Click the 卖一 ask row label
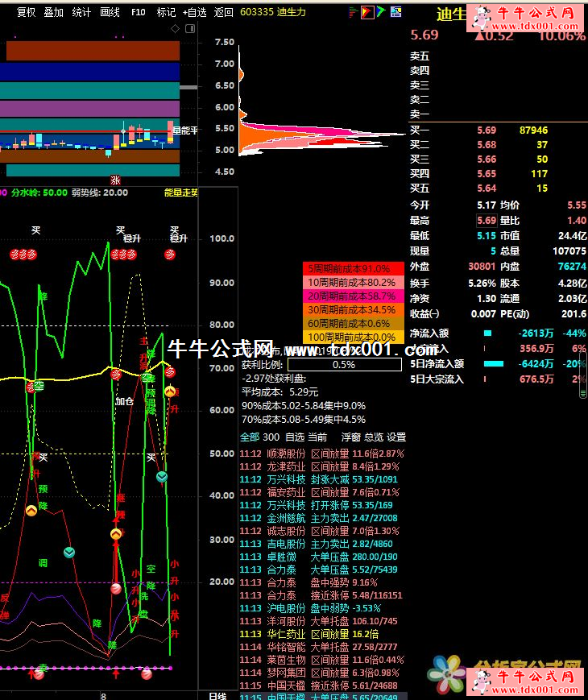The height and width of the screenshot is (700, 588). 420,114
